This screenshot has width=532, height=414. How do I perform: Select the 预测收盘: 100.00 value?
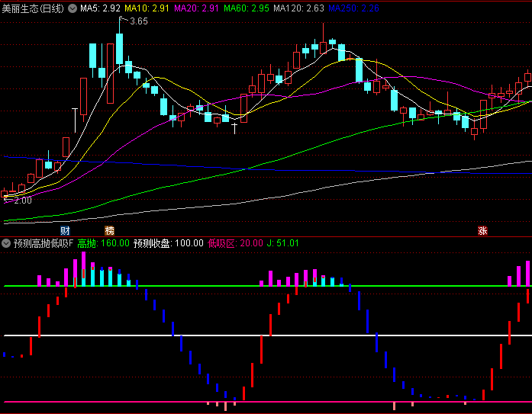tap(168, 243)
